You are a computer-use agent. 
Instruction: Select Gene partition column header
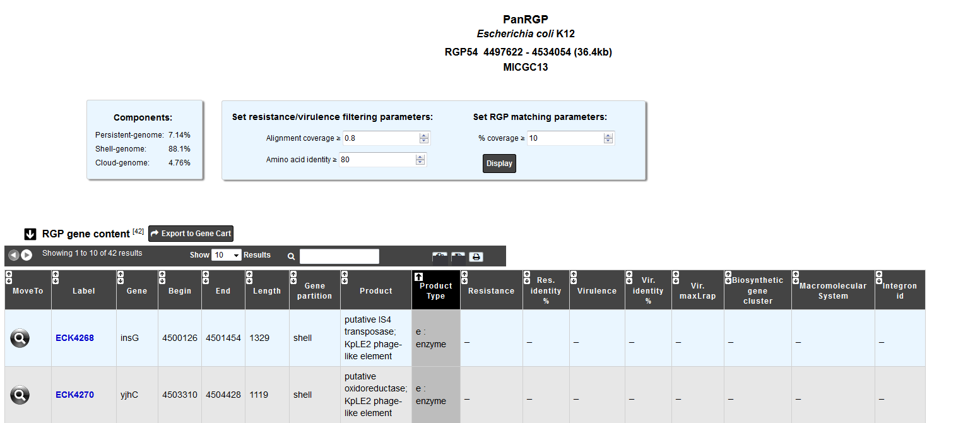314,291
